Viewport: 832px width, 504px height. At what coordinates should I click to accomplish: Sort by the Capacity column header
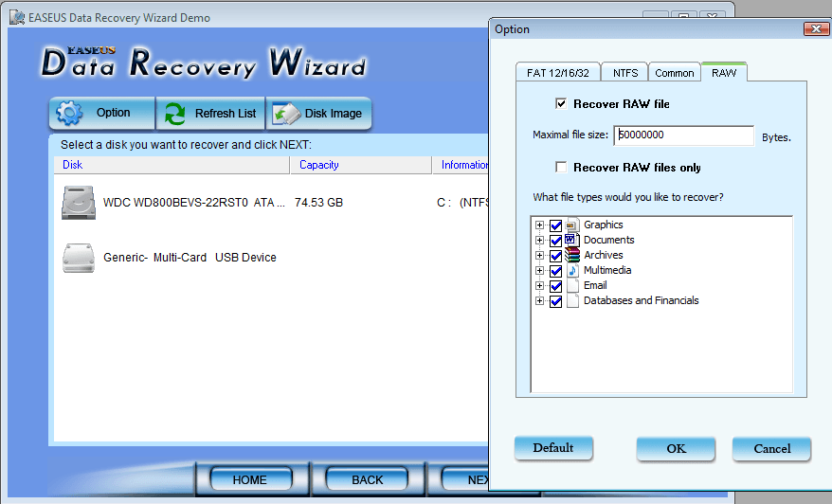(361, 165)
